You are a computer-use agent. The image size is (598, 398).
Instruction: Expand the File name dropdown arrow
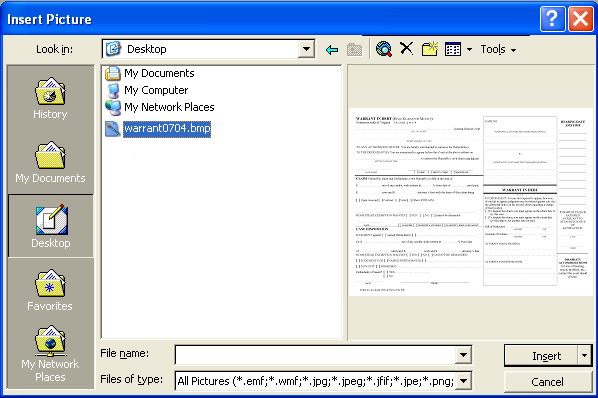463,355
